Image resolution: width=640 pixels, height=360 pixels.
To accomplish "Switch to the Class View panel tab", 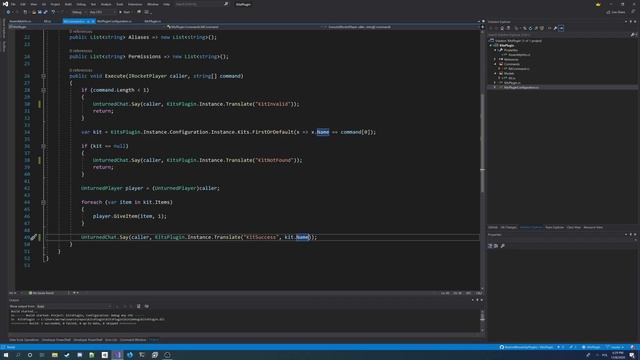I will click(x=573, y=227).
